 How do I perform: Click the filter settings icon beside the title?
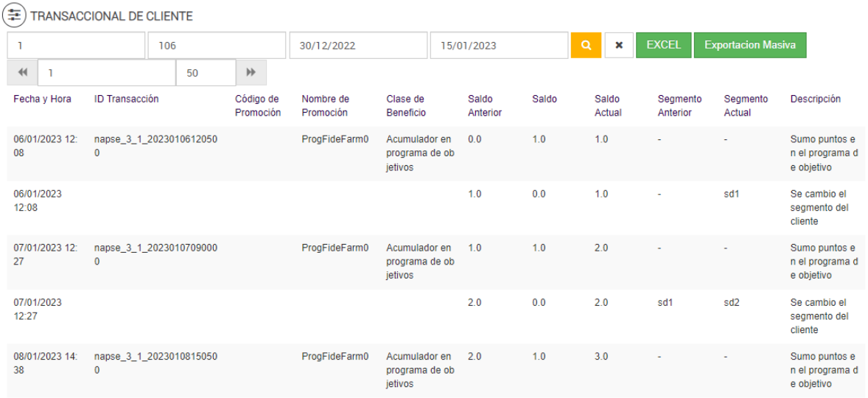[x=15, y=15]
